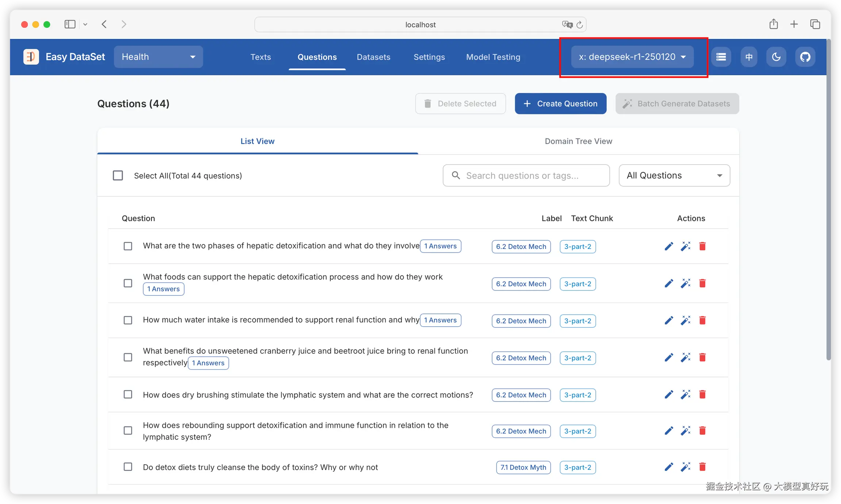Click Safari page reload icon
Image resolution: width=841 pixels, height=504 pixels.
(x=579, y=25)
